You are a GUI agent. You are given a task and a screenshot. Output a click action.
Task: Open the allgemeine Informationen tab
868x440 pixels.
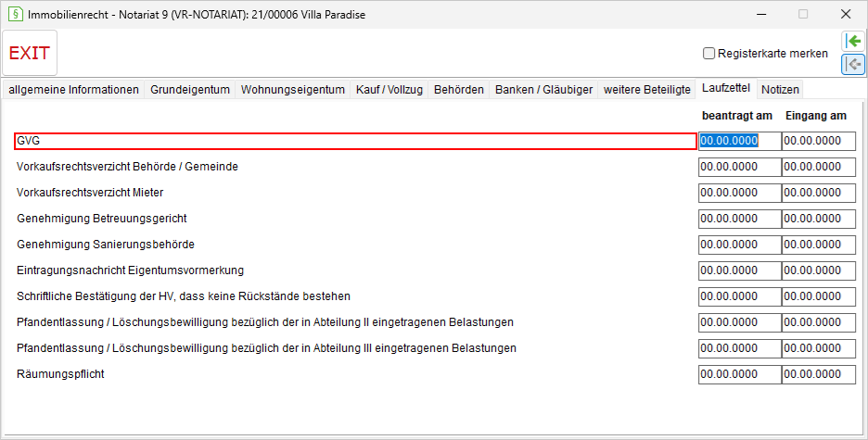tap(73, 90)
